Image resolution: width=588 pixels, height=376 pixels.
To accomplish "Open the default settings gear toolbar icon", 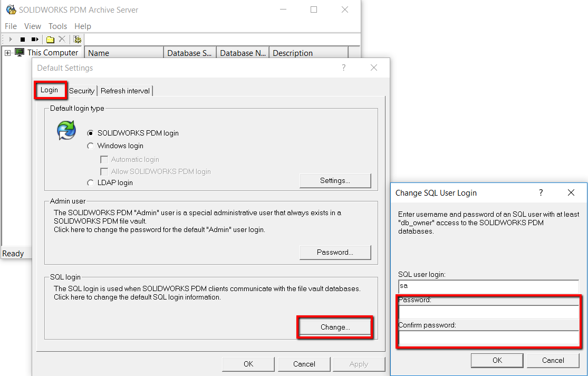I will [x=77, y=40].
